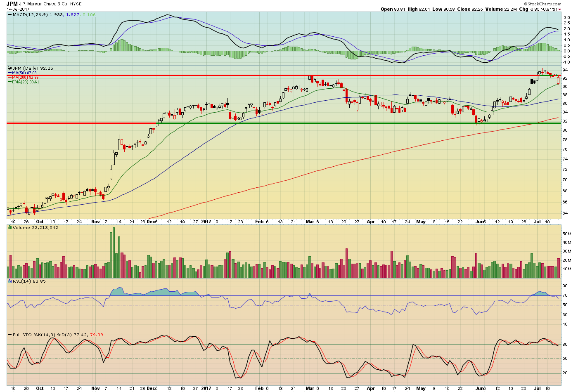
Task: Click the Jul label on the bottom date axis
Action: click(x=538, y=388)
